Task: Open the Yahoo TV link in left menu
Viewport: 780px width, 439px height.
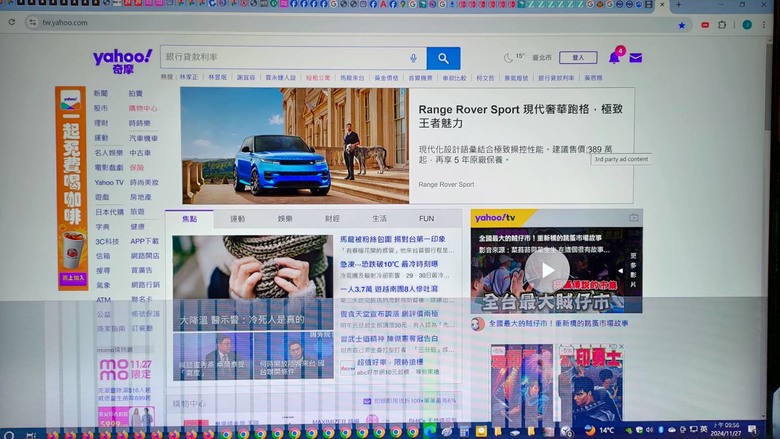Action: click(x=109, y=182)
